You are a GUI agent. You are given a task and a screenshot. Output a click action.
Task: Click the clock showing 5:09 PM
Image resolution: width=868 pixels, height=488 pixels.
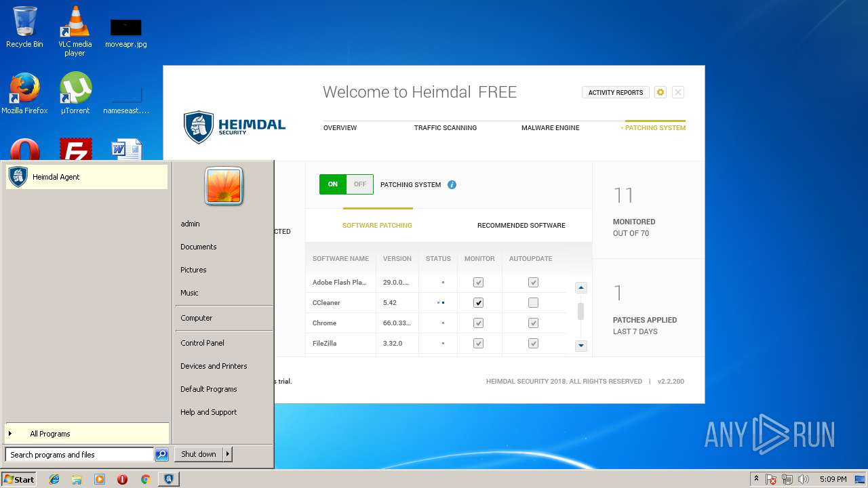click(x=833, y=479)
